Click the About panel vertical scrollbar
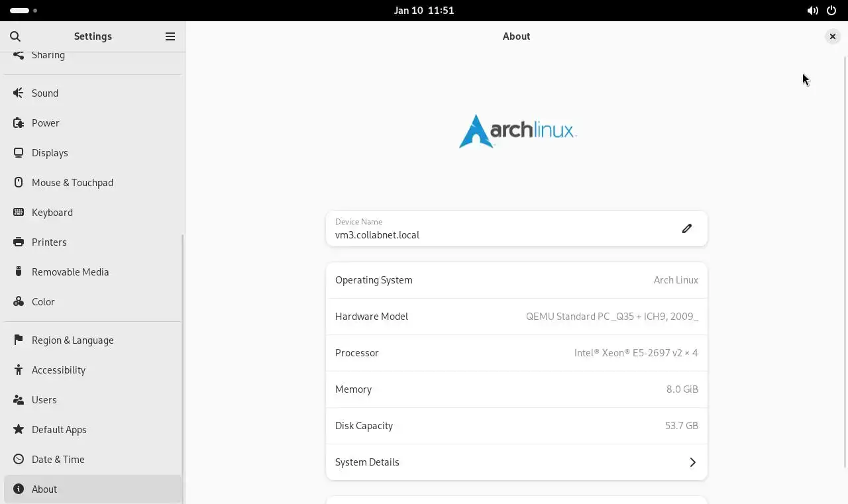Screen dimensions: 848x504 [x=845, y=262]
